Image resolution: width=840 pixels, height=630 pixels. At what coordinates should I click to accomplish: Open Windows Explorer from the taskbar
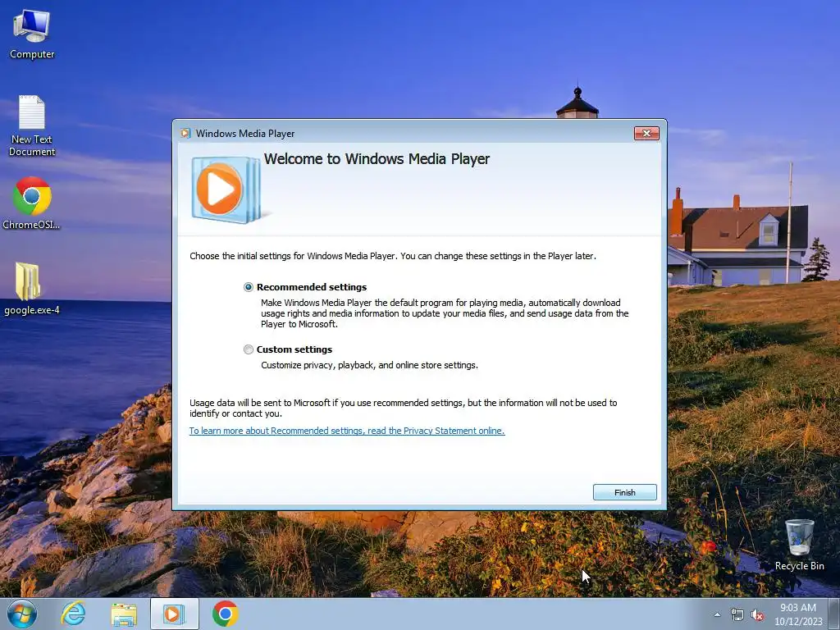[x=124, y=614]
